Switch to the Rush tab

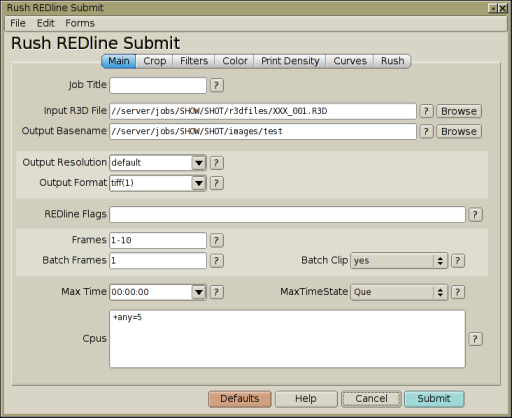pos(392,61)
